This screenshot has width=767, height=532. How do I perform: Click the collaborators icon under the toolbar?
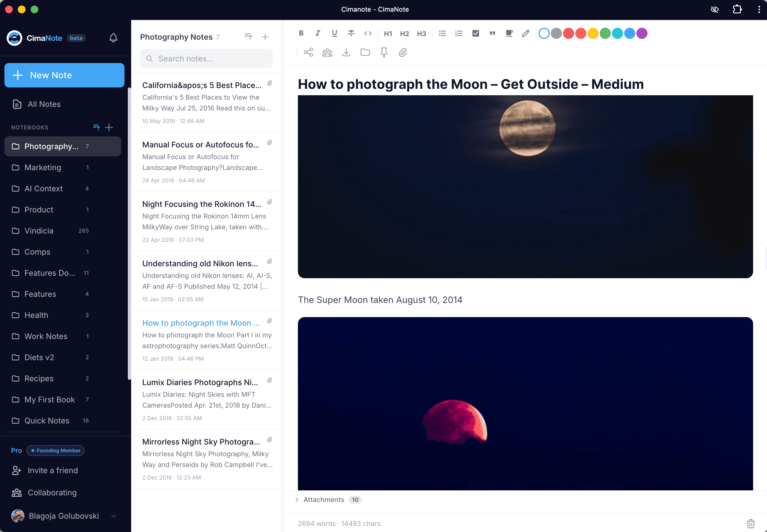pos(327,52)
